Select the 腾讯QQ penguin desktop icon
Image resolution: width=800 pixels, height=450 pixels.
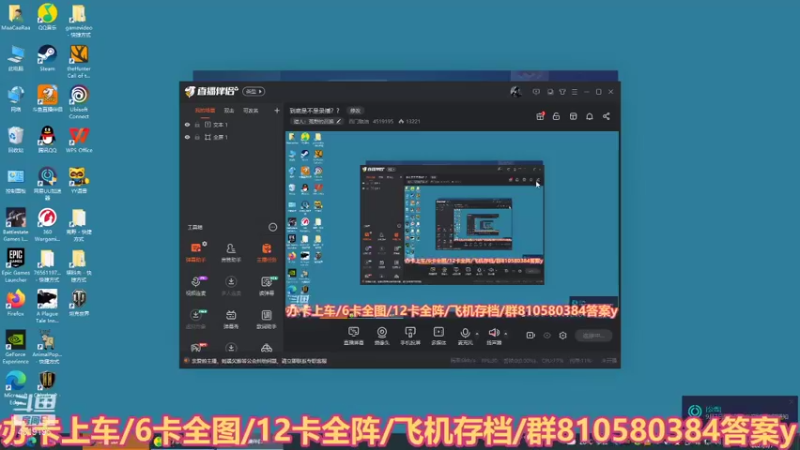coord(47,139)
